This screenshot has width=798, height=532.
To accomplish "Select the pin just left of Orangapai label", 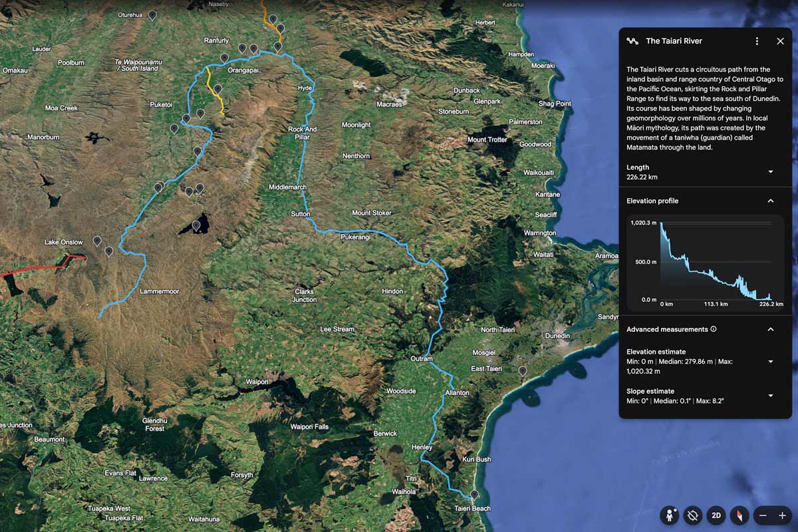I will click(224, 58).
